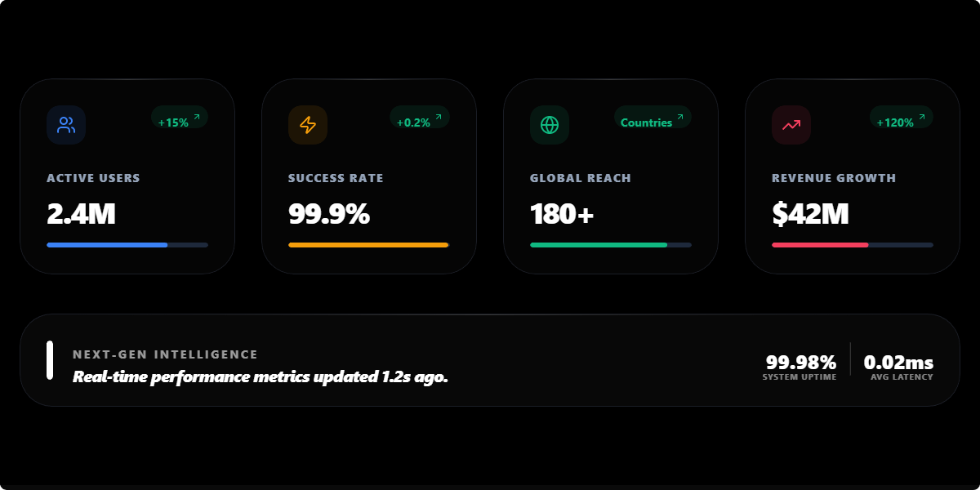Click the orange Success Rate progress bar
The height and width of the screenshot is (490, 980).
[x=367, y=244]
